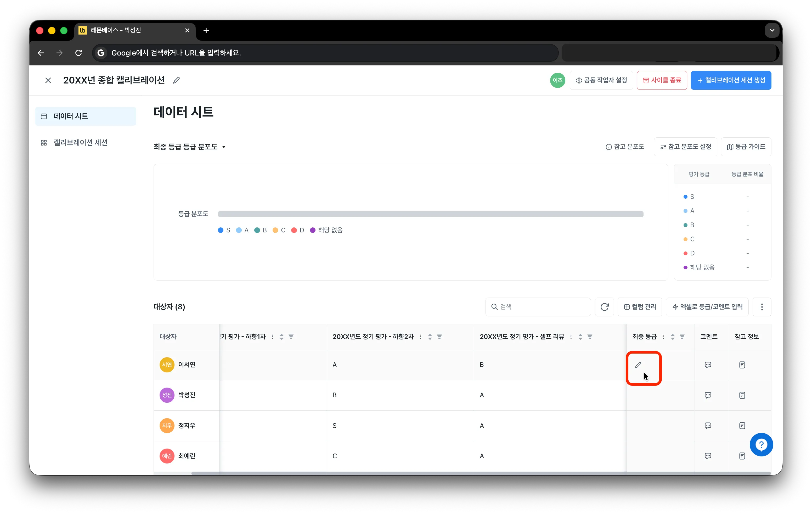Refresh the 대상자 table
Image resolution: width=812 pixels, height=514 pixels.
605,306
